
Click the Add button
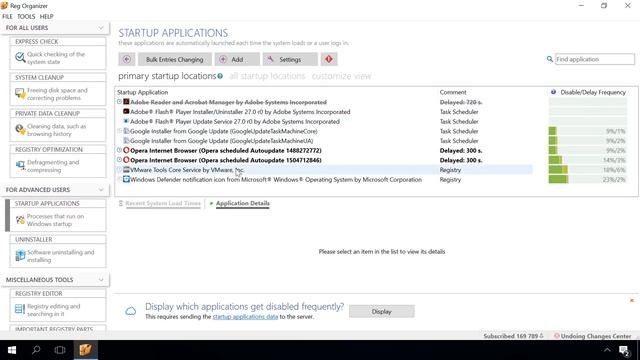click(237, 59)
